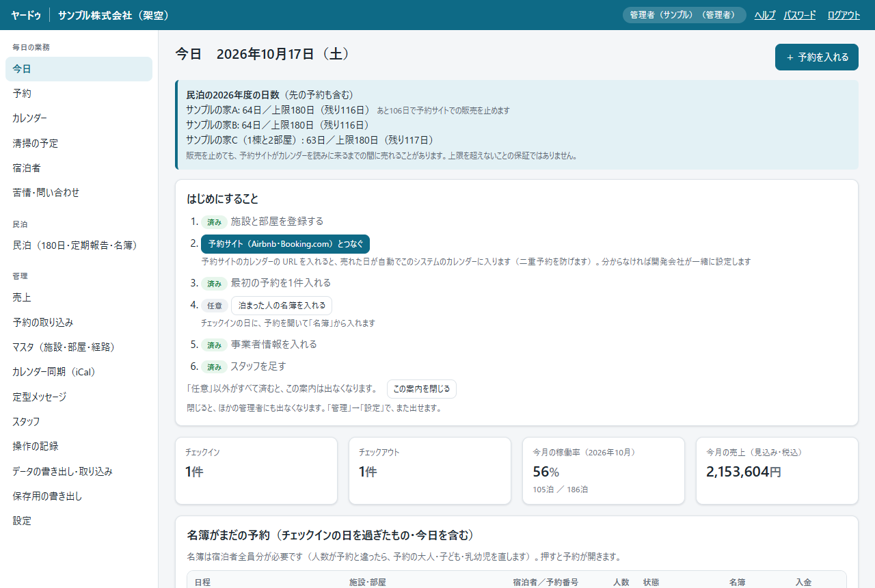Click the 日程 column header
Image resolution: width=875 pixels, height=588 pixels.
pyautogui.click(x=202, y=583)
